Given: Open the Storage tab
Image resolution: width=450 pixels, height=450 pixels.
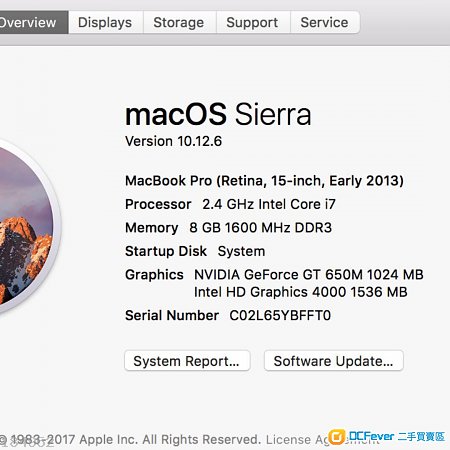Looking at the screenshot, I should pos(179,22).
